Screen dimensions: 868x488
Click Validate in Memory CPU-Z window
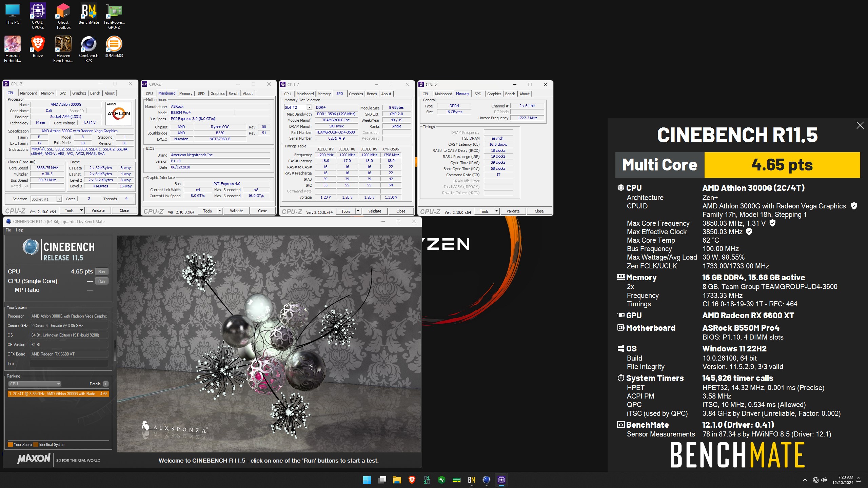[x=513, y=211]
